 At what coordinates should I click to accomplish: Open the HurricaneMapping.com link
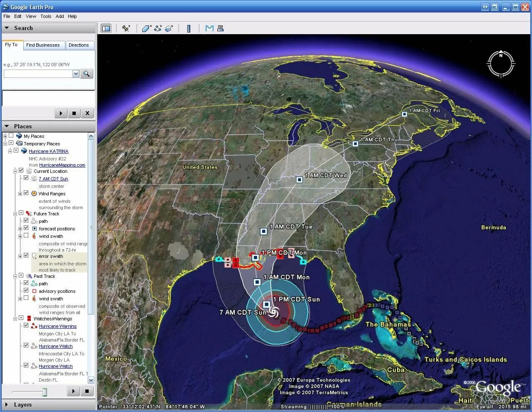point(62,165)
